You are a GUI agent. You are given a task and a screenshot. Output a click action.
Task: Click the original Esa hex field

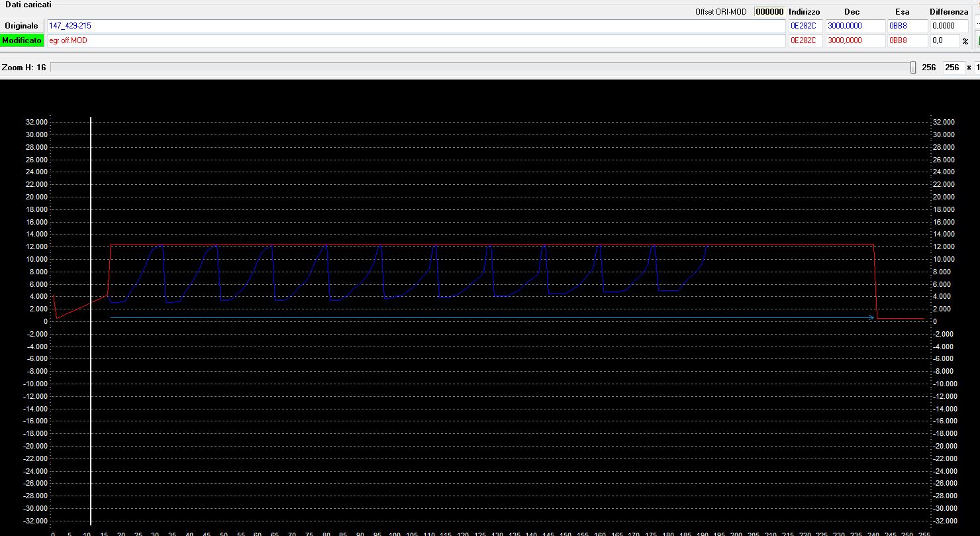coord(906,26)
